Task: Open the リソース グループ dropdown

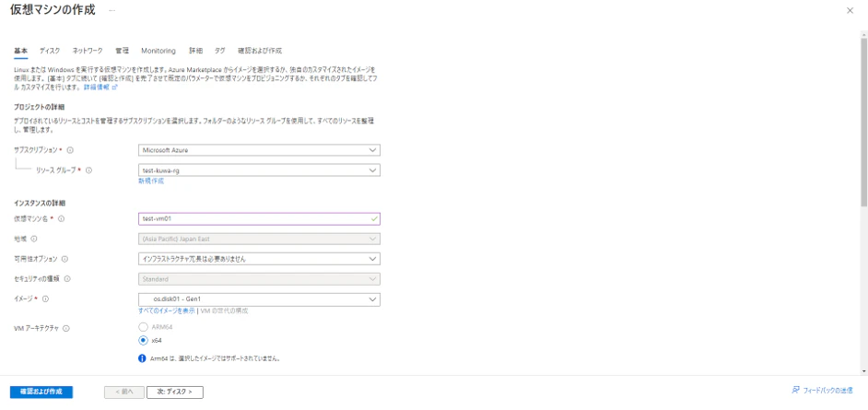Action: [x=259, y=170]
